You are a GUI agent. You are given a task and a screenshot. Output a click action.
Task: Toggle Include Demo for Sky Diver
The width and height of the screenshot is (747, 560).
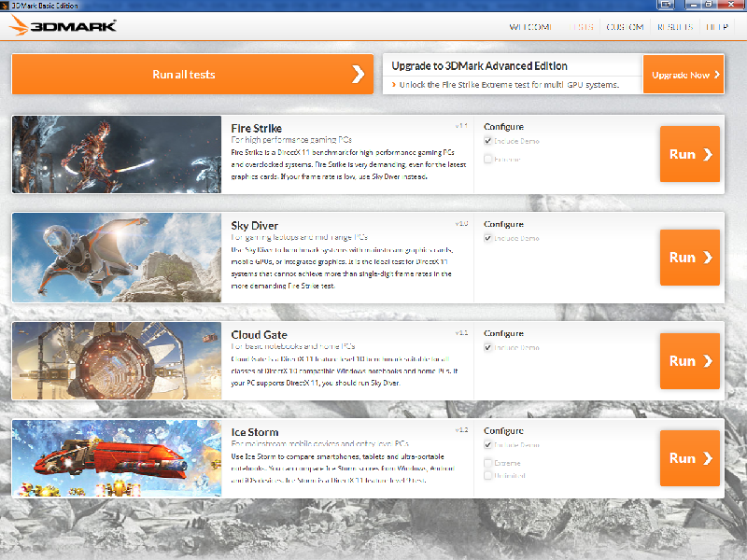pyautogui.click(x=487, y=238)
